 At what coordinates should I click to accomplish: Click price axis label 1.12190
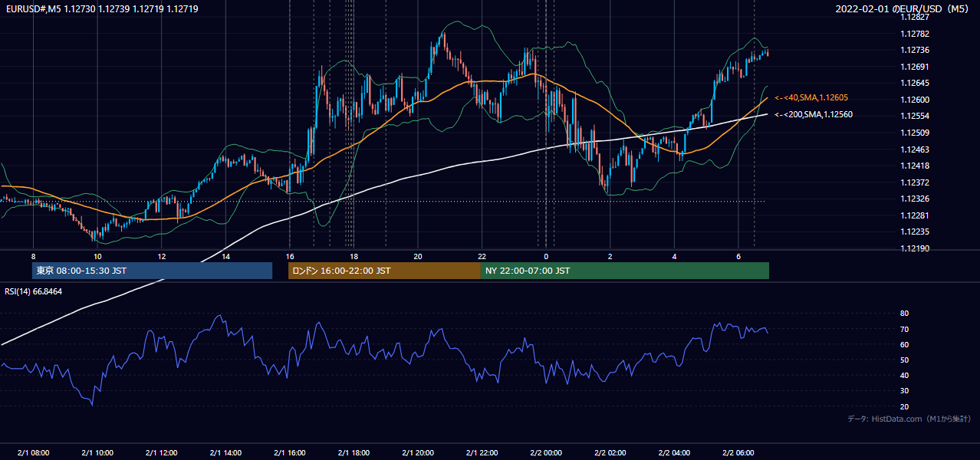click(x=916, y=248)
